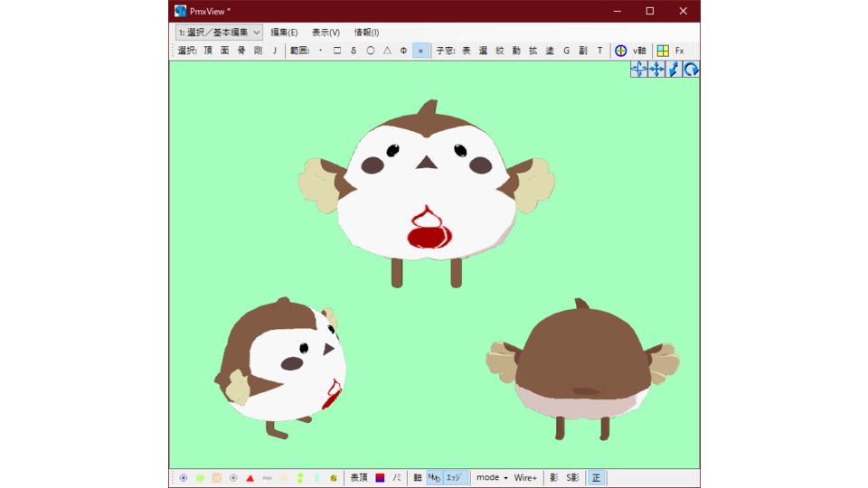Open the mode dropdown in bottom bar

click(x=492, y=477)
